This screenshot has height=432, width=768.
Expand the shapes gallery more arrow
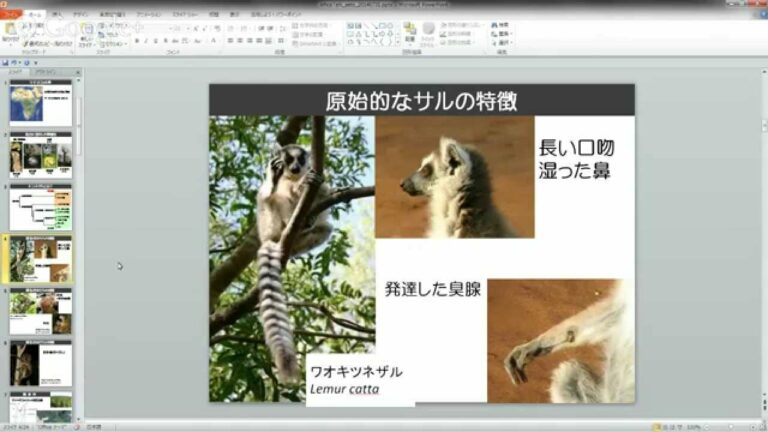click(x=398, y=44)
